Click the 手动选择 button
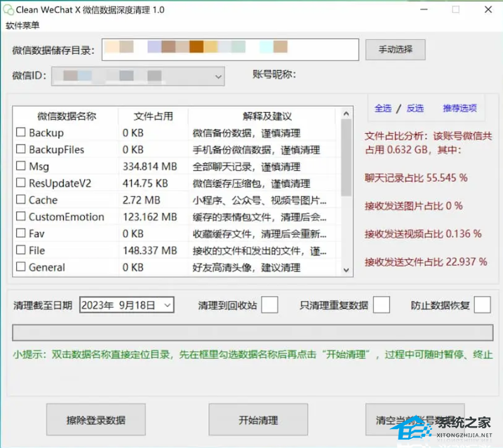This screenshot has width=503, height=448. pos(395,50)
